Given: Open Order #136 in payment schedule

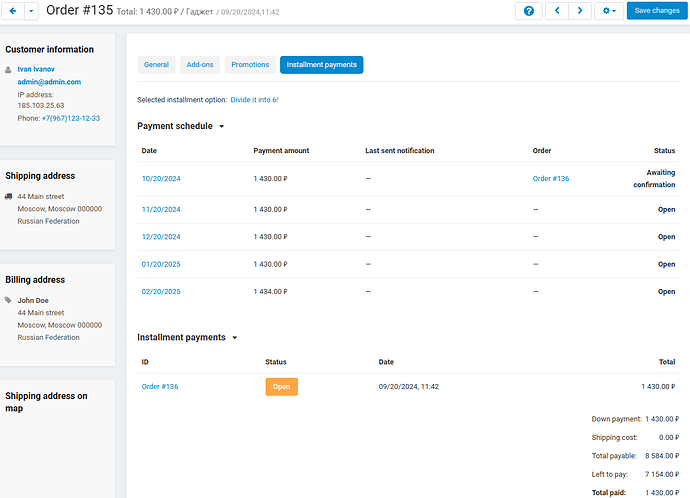Looking at the screenshot, I should click(x=551, y=179).
